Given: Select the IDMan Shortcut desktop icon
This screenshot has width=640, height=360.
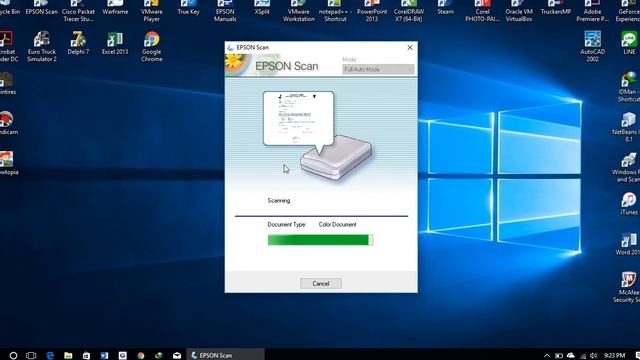Looking at the screenshot, I should pos(628,87).
